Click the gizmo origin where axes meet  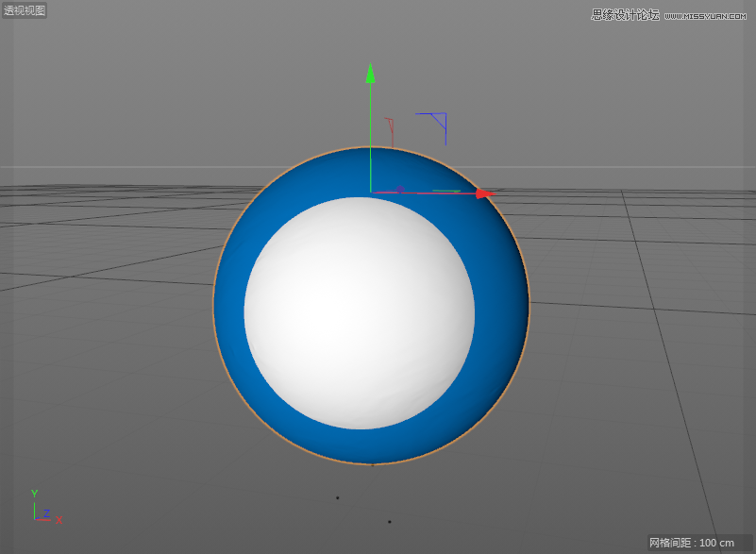[371, 193]
